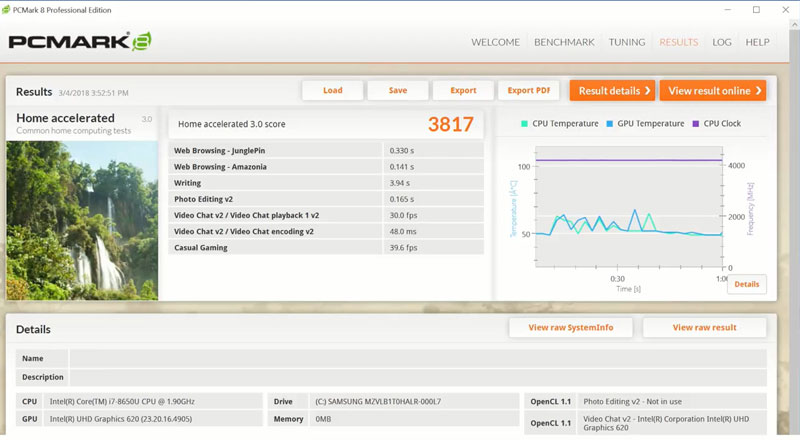
Task: Click the 0.330 s value
Action: coord(402,151)
